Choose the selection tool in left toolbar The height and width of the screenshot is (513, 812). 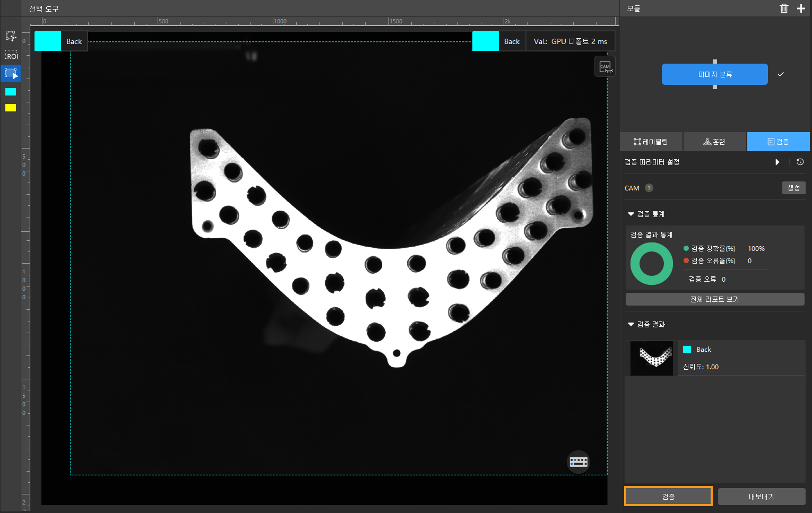11,73
